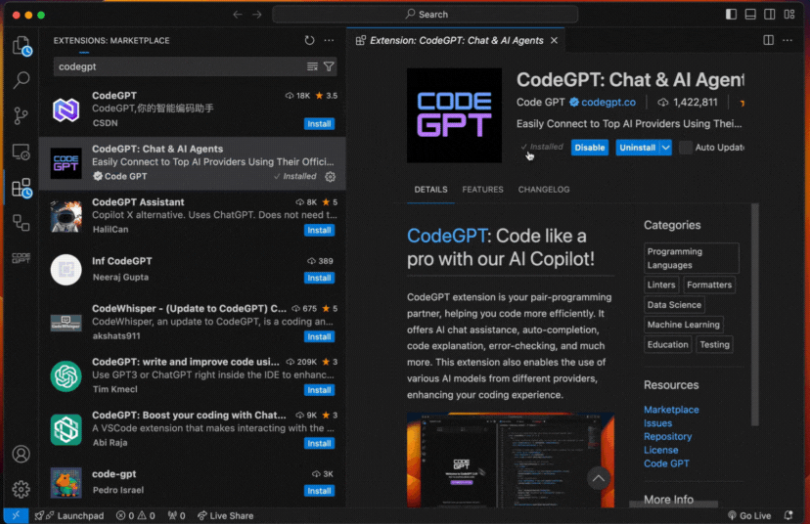This screenshot has width=810, height=524.
Task: Go back with the navigation arrow
Action: 237,14
